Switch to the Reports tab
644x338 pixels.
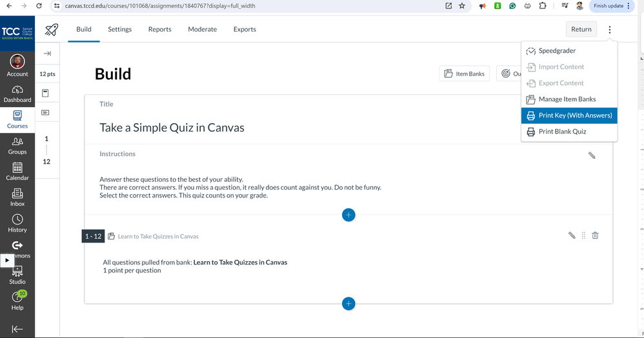160,29
